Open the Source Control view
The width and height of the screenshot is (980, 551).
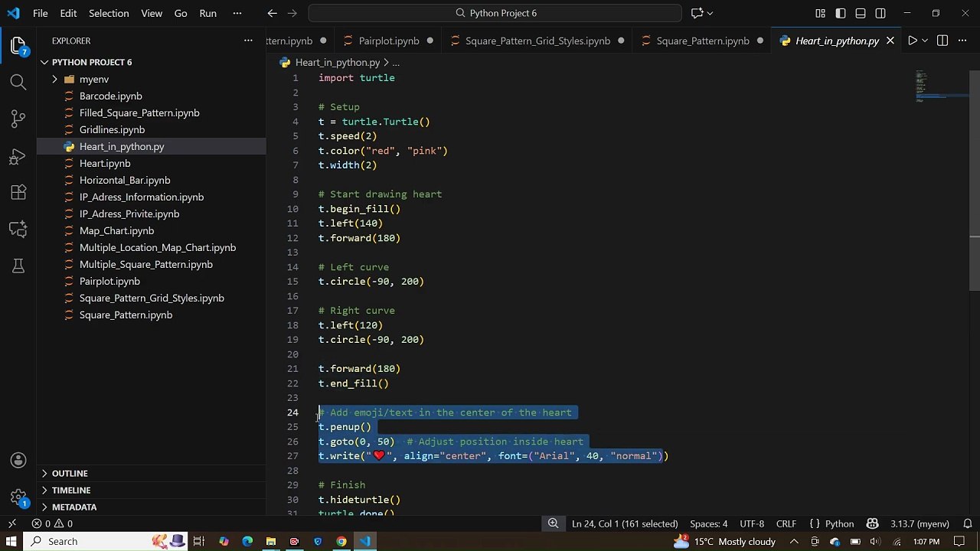pyautogui.click(x=18, y=119)
